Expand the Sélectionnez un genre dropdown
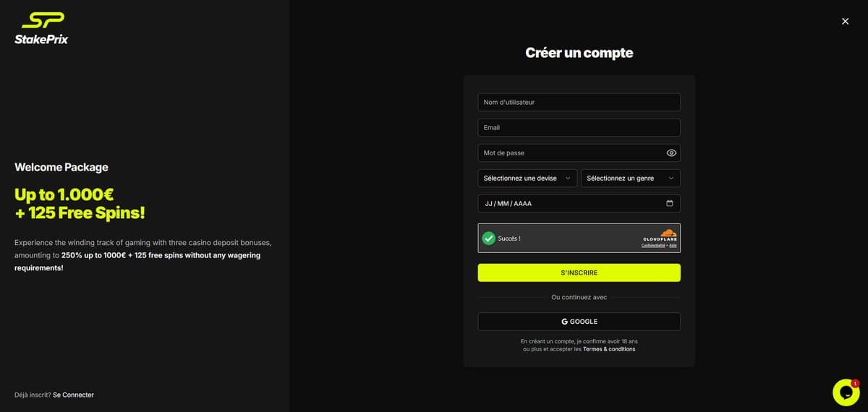 630,179
